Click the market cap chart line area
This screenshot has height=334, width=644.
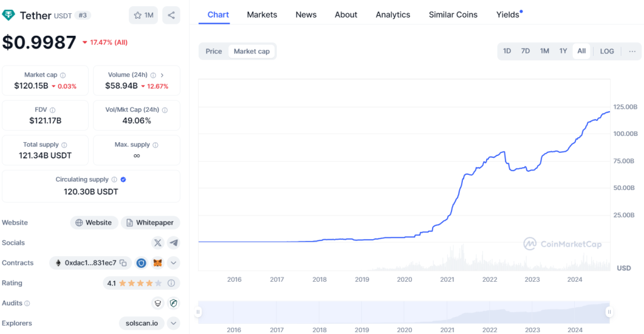tap(404, 175)
